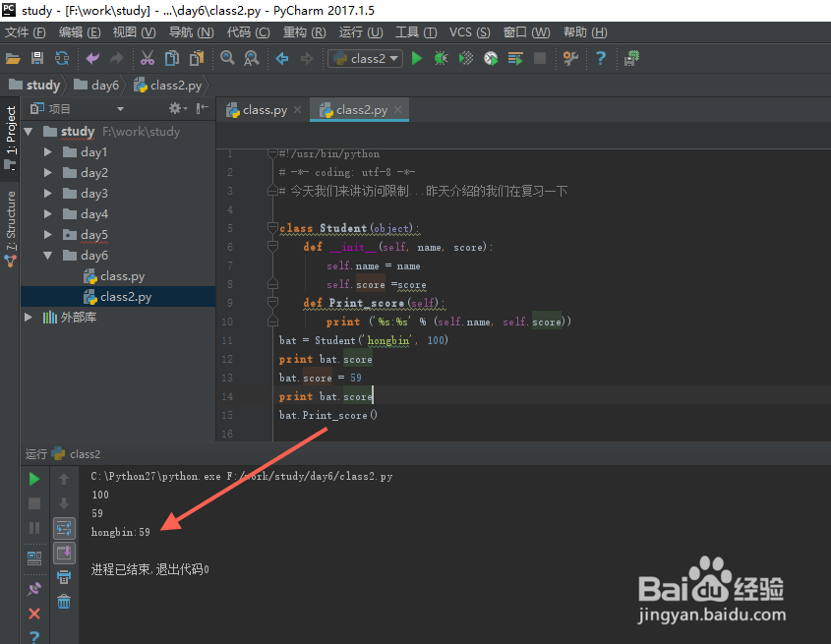Open the 工具 (T) menu
Screen dimensions: 831x644
[416, 32]
